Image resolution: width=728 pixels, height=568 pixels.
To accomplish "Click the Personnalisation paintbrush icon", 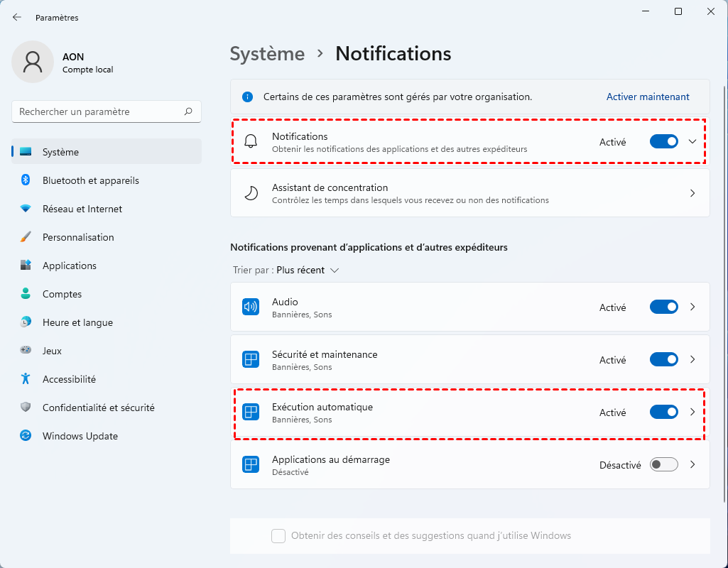I will pos(26,237).
